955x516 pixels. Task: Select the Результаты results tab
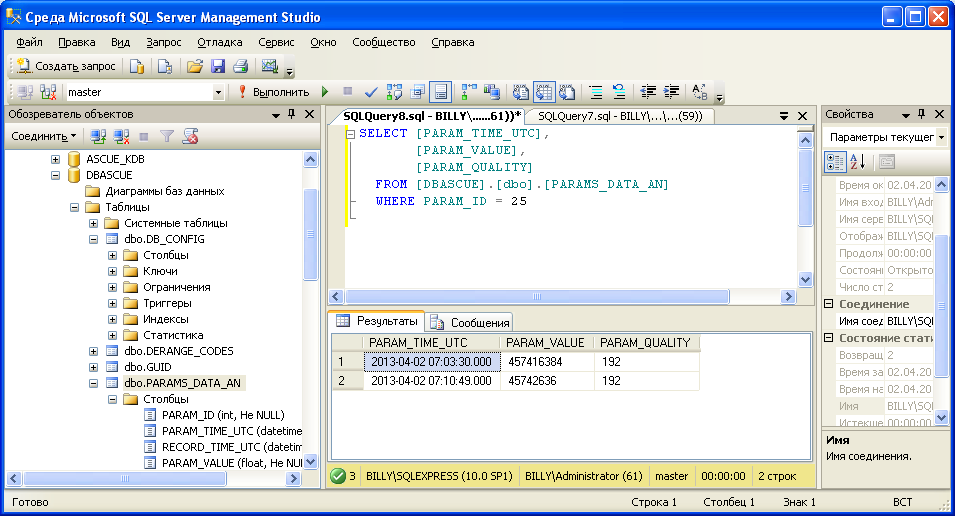[x=377, y=320]
